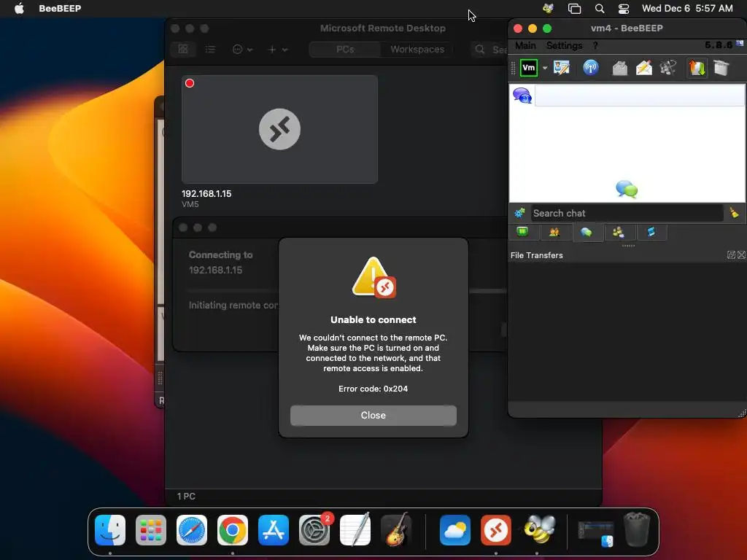Open the plus add dropdown in Remote Desktop

coord(277,50)
